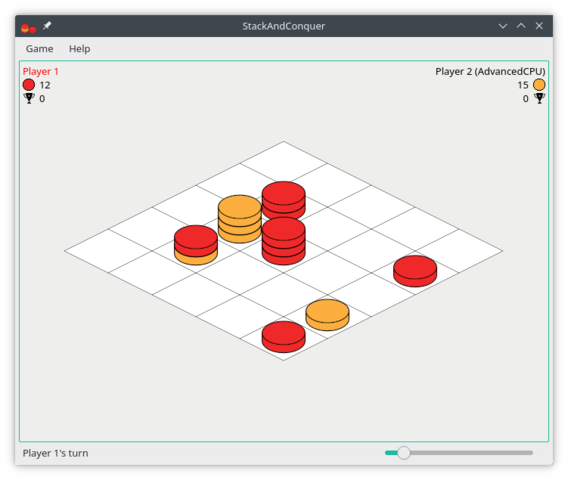Click Player 1's red stone counter icon

pyautogui.click(x=29, y=85)
